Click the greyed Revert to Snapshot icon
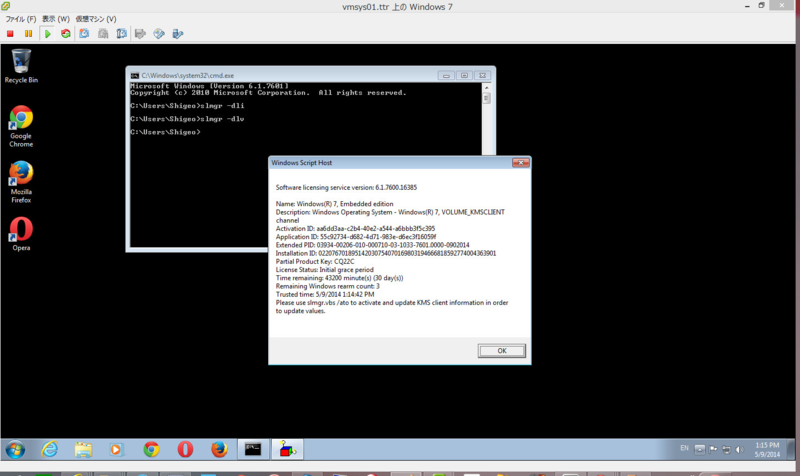Screen dimensions: 800x476 pos(103,34)
